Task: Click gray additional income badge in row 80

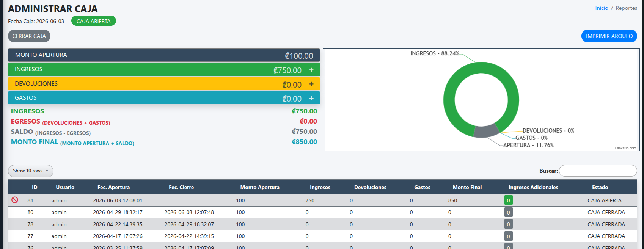Action: (x=509, y=212)
